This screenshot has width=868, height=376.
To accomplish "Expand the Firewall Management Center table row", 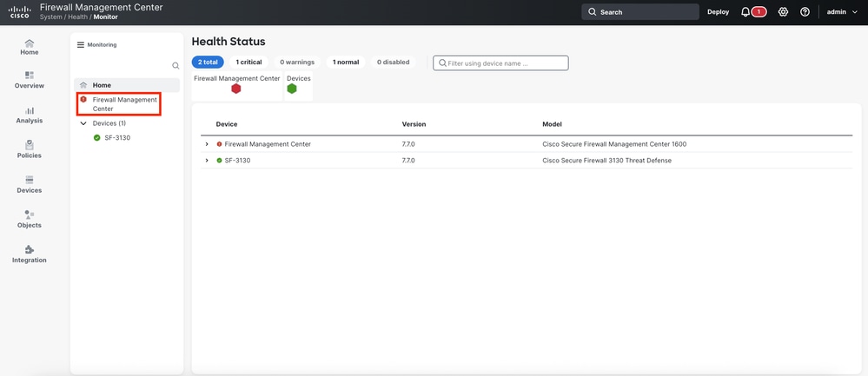I will click(x=207, y=144).
